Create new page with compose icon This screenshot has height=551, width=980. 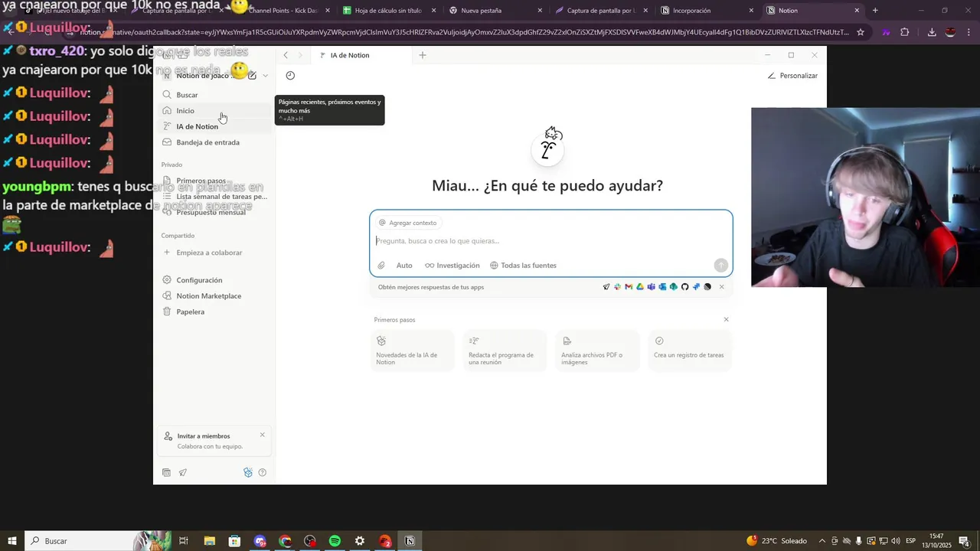click(252, 76)
